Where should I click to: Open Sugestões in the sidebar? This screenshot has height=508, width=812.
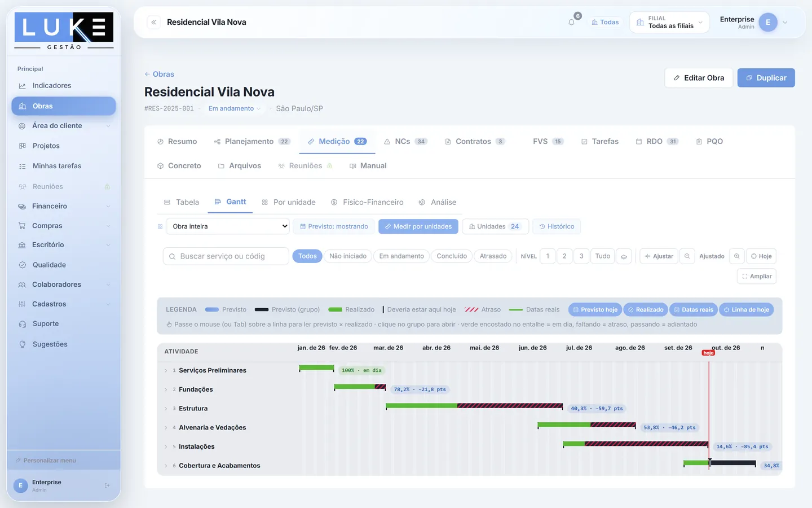(64, 344)
